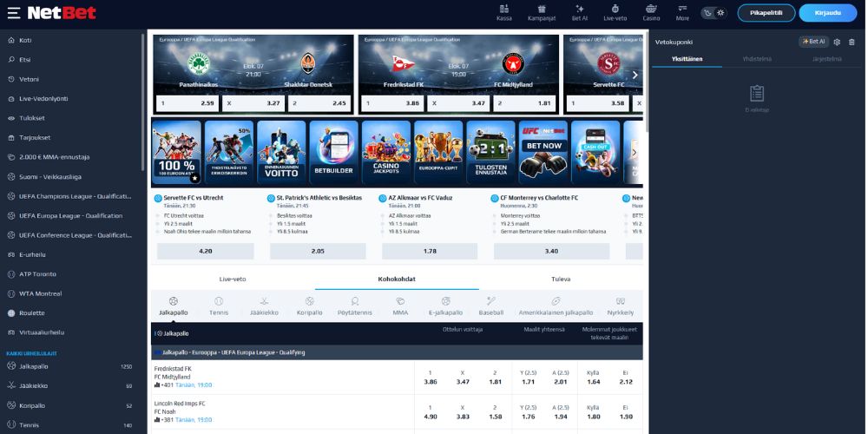Advance featured matches carousel with arrow
Image resolution: width=868 pixels, height=434 pixels.
(x=635, y=75)
